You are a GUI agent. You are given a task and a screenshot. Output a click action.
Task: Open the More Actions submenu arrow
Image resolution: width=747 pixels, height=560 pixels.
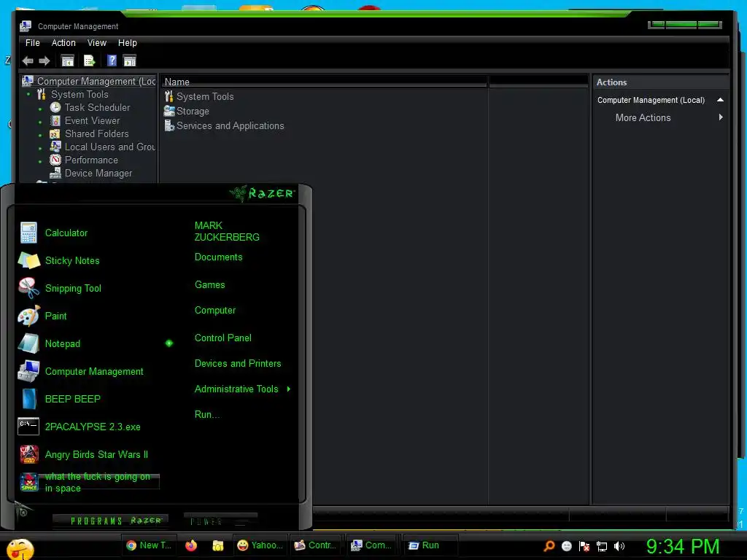pyautogui.click(x=721, y=117)
